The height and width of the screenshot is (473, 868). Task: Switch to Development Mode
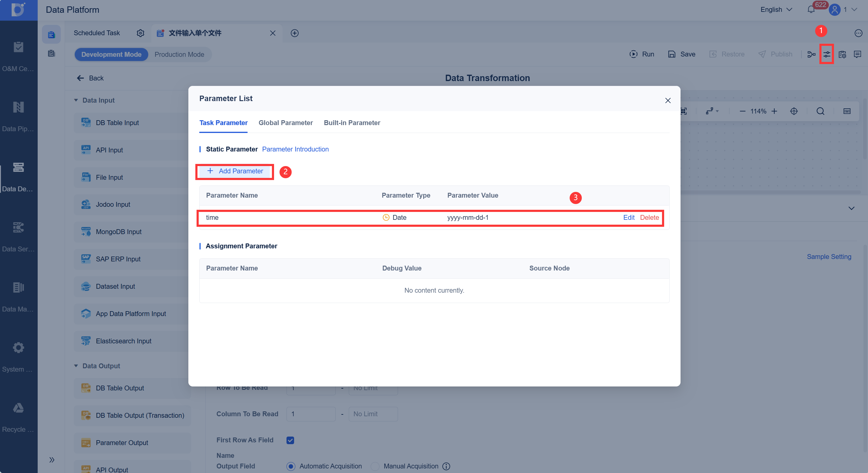coord(111,54)
